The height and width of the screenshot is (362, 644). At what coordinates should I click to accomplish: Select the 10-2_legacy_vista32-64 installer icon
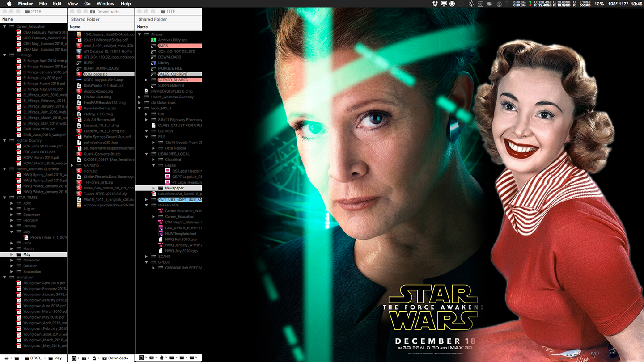(x=79, y=34)
